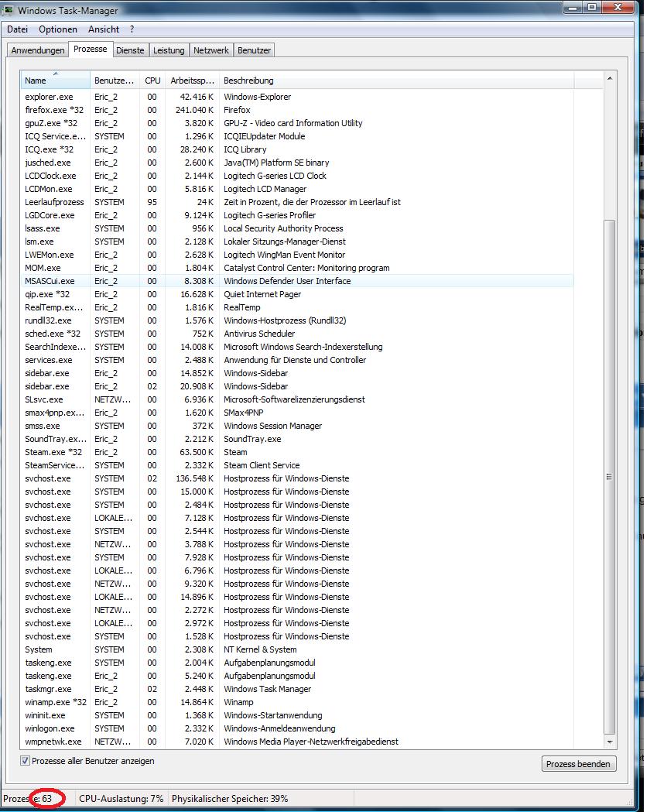The height and width of the screenshot is (812, 650).
Task: Open the Optionen menu
Action: (x=58, y=29)
